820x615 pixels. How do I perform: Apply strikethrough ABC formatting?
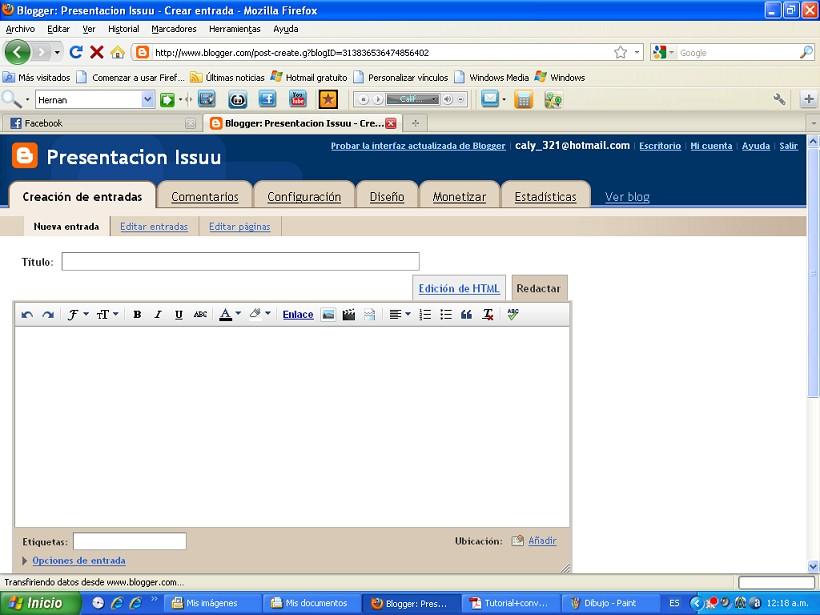200,314
